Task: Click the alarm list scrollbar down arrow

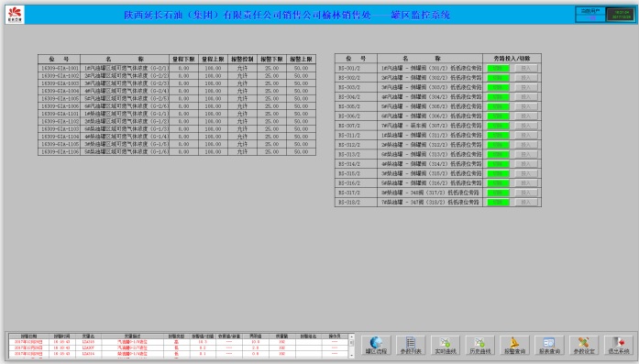Action: [x=352, y=356]
